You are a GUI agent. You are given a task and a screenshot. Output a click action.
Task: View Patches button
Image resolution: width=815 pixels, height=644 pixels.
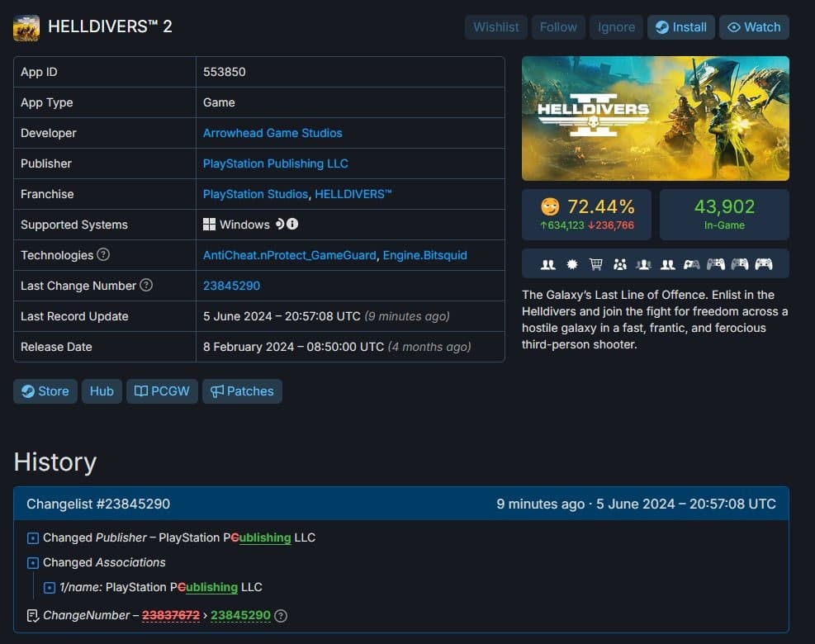pyautogui.click(x=242, y=391)
